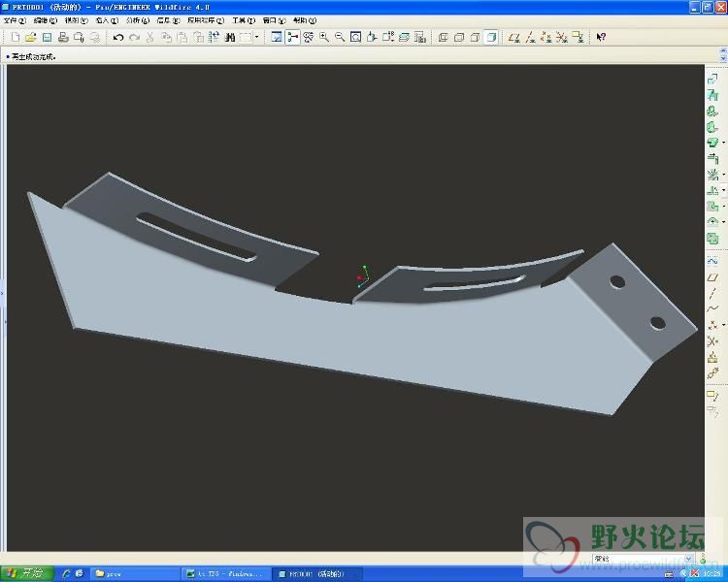Expand the selection box dropdown arrow in the toolbar

257,37
